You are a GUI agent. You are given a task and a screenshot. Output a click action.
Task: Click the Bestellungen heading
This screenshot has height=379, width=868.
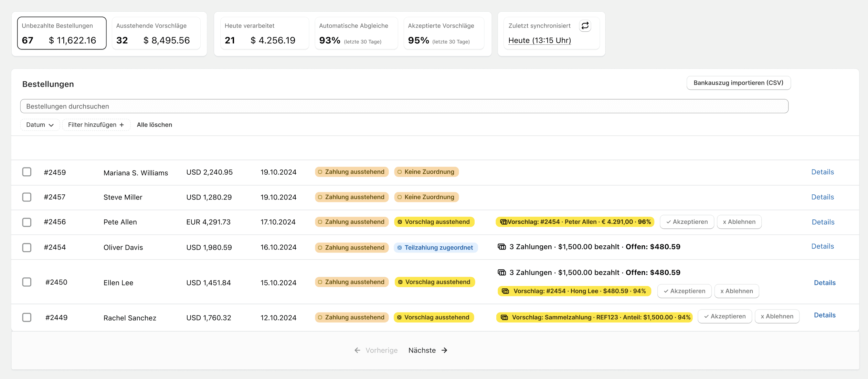point(48,84)
